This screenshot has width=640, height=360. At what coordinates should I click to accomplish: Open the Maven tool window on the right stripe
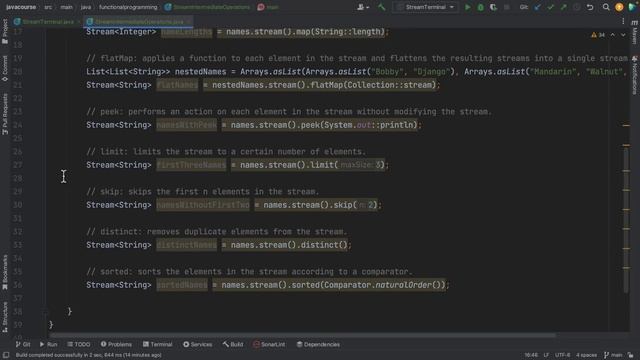(x=634, y=33)
